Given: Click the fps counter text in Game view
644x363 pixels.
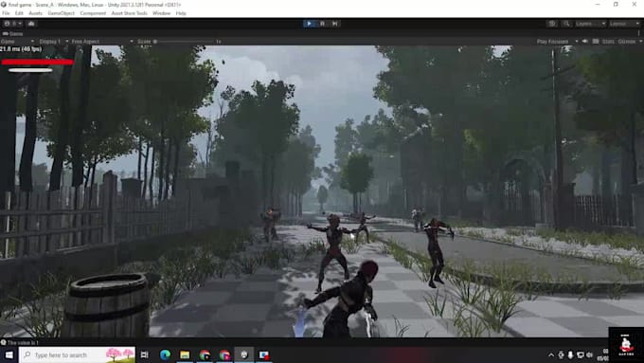Looking at the screenshot, I should click(21, 49).
